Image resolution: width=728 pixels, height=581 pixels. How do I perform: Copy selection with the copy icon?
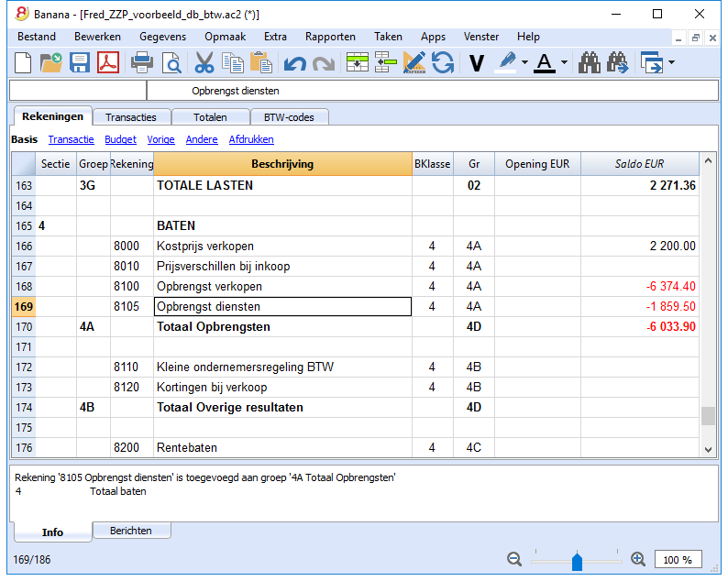233,62
